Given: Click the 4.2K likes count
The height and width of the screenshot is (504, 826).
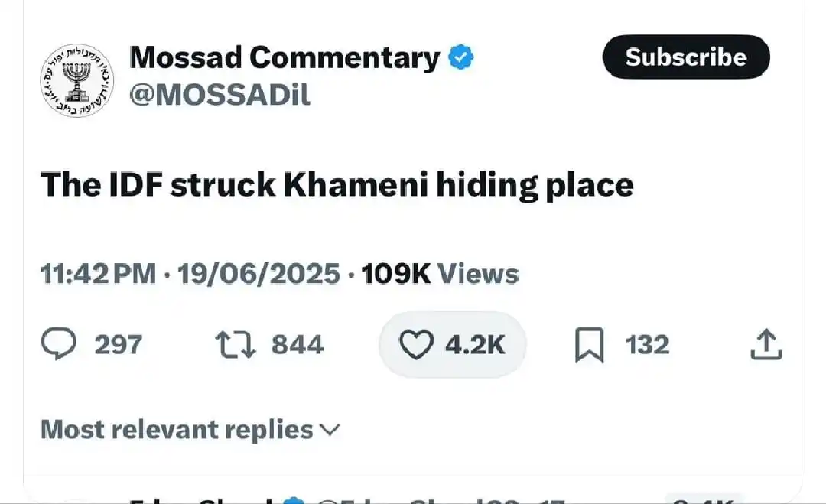Looking at the screenshot, I should (475, 345).
